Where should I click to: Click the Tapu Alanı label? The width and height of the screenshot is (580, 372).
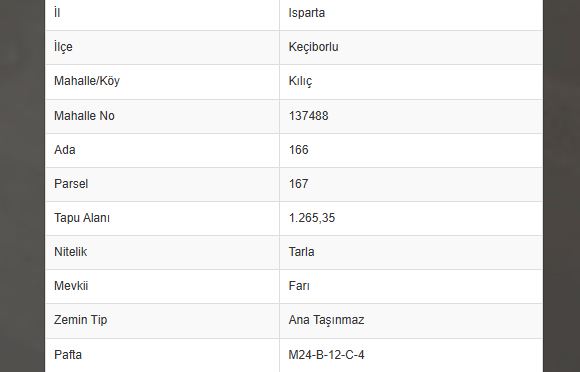(82, 218)
